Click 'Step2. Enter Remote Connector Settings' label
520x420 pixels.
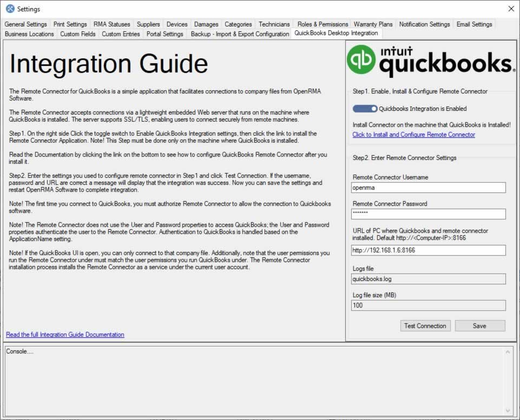(404, 158)
